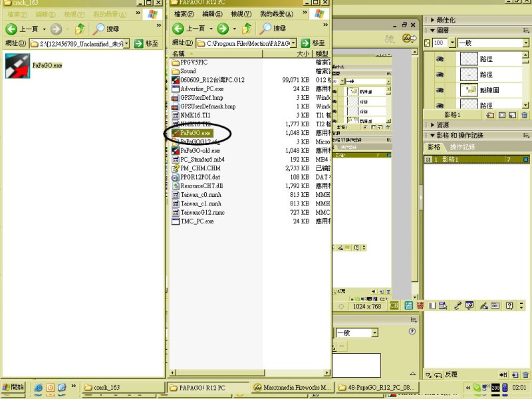Switch to Macromedia Fireworks taskbar button
532x399 pixels.
tap(292, 387)
